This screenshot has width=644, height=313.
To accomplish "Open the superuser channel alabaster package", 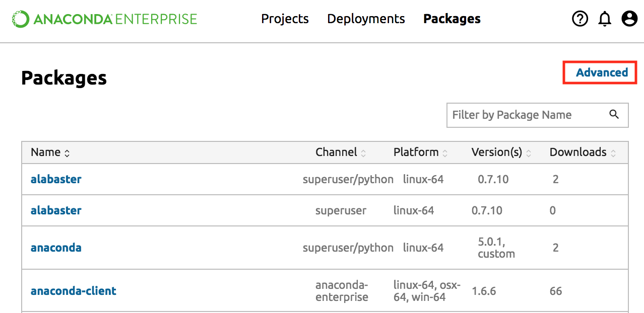I will pos(56,210).
